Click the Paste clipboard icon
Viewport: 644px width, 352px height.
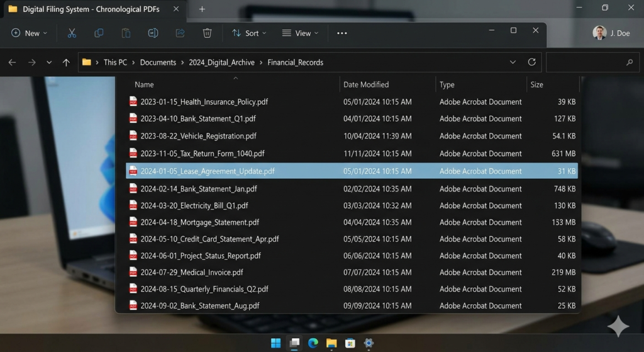pyautogui.click(x=126, y=33)
